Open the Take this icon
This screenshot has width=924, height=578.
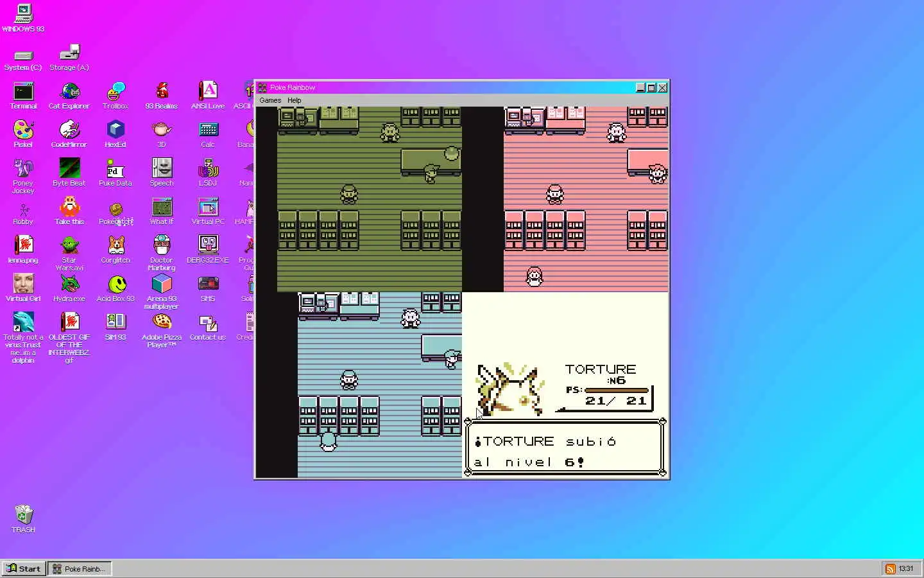tap(69, 211)
